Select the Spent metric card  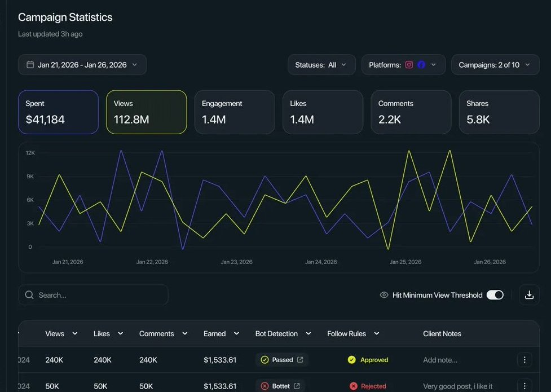pos(58,112)
